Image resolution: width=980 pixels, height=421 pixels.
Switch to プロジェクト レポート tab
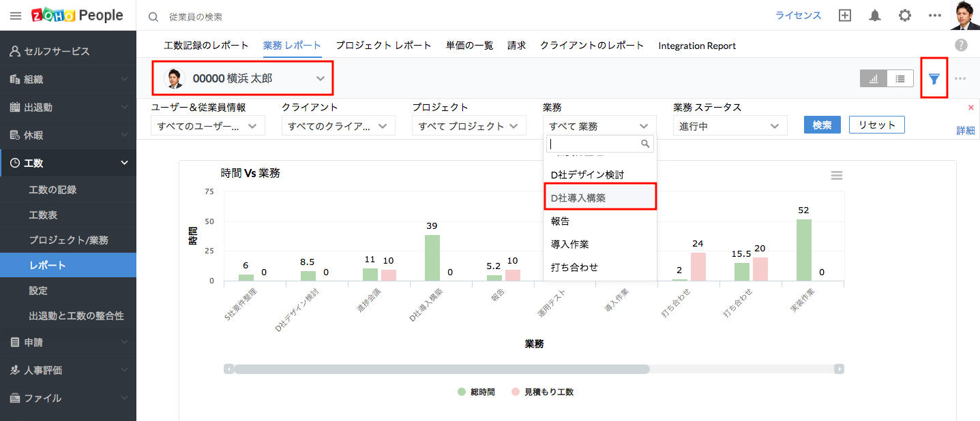[383, 46]
